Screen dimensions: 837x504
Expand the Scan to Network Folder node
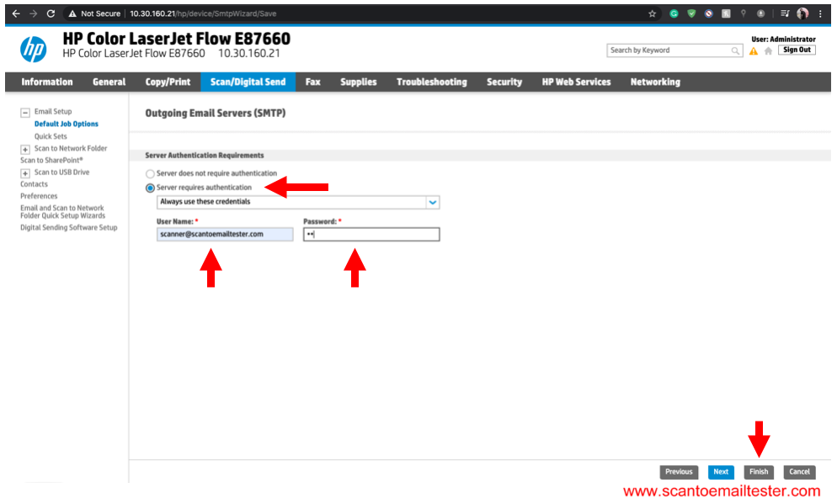click(x=25, y=149)
